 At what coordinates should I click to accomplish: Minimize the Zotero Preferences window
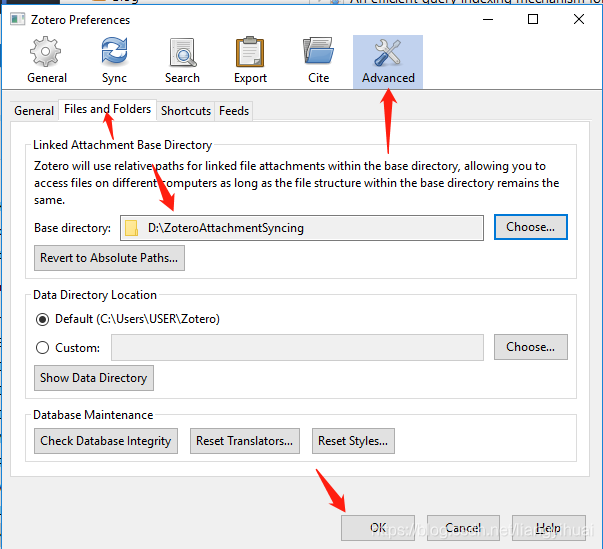[488, 19]
